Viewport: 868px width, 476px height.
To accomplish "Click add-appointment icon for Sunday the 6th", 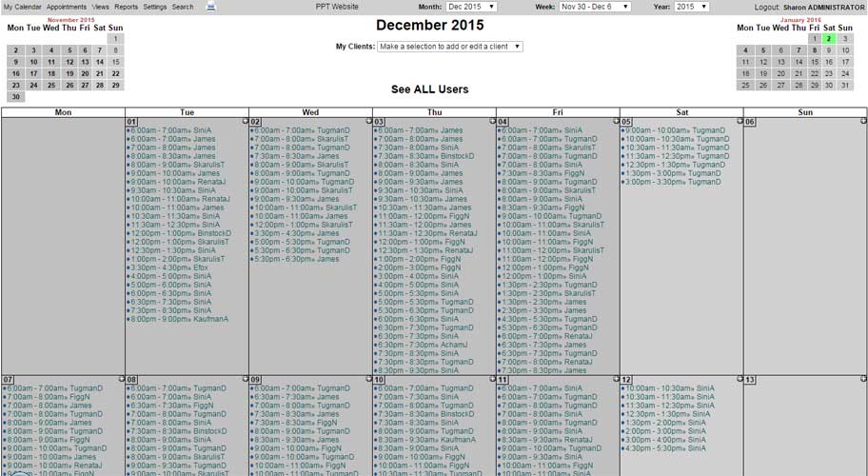I will [863, 121].
